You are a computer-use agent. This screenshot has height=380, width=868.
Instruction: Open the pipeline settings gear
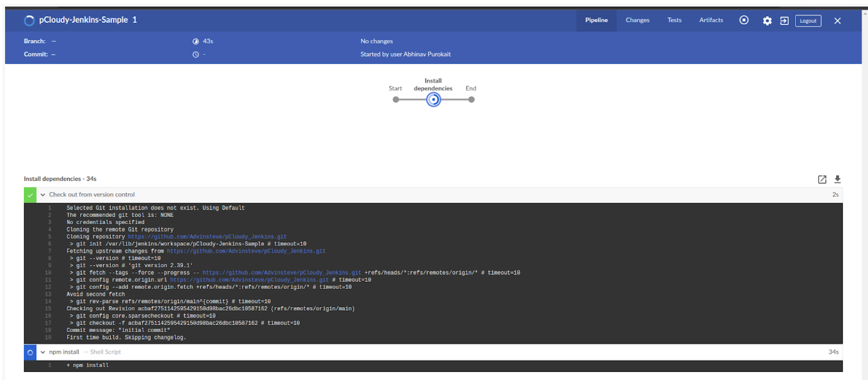pyautogui.click(x=767, y=21)
